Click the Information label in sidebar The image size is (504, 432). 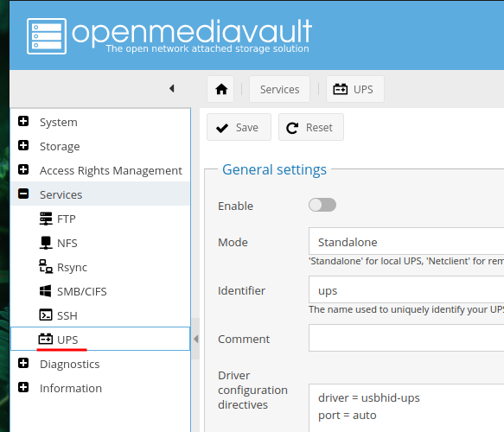coord(71,388)
